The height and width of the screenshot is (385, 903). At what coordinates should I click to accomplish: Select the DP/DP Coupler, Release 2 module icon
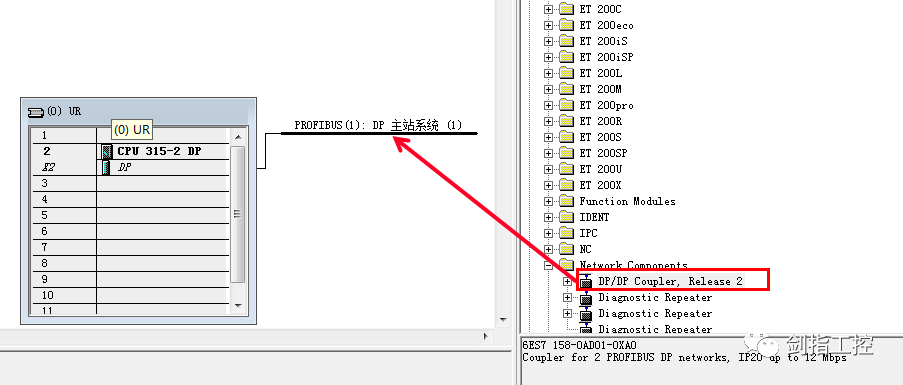[586, 281]
